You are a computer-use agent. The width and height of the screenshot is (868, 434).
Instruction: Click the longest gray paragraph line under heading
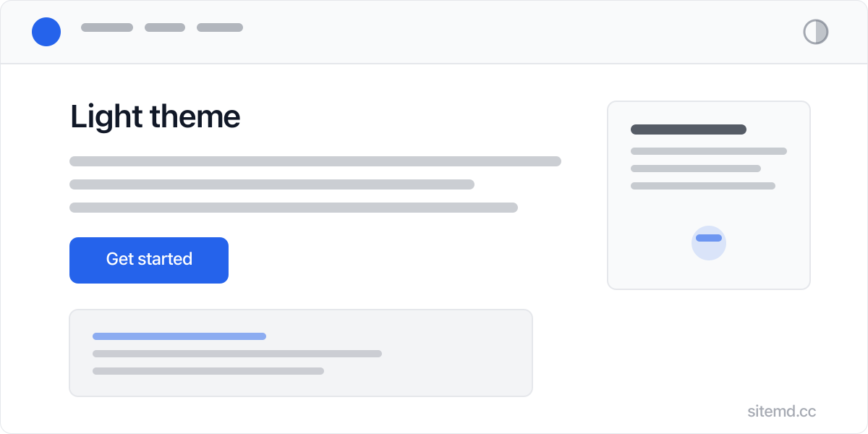(x=315, y=161)
